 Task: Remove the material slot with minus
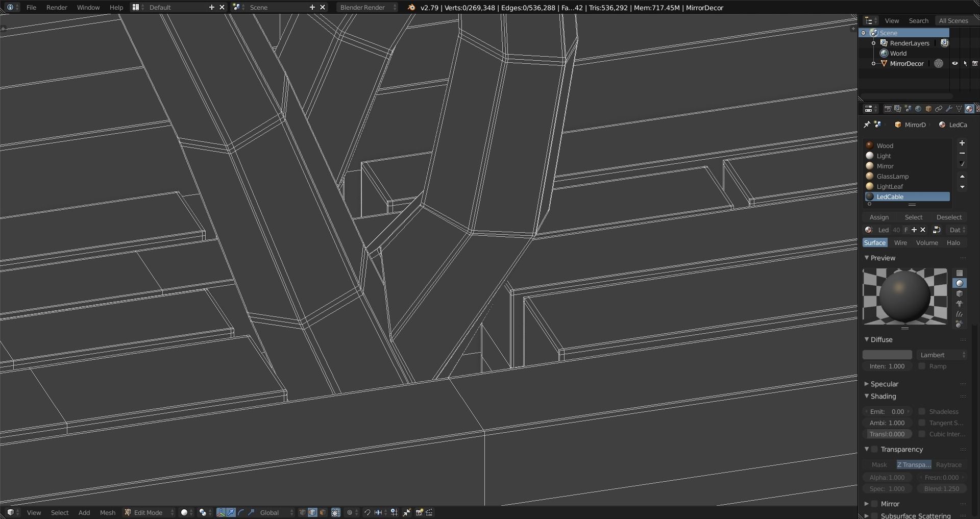pyautogui.click(x=962, y=154)
